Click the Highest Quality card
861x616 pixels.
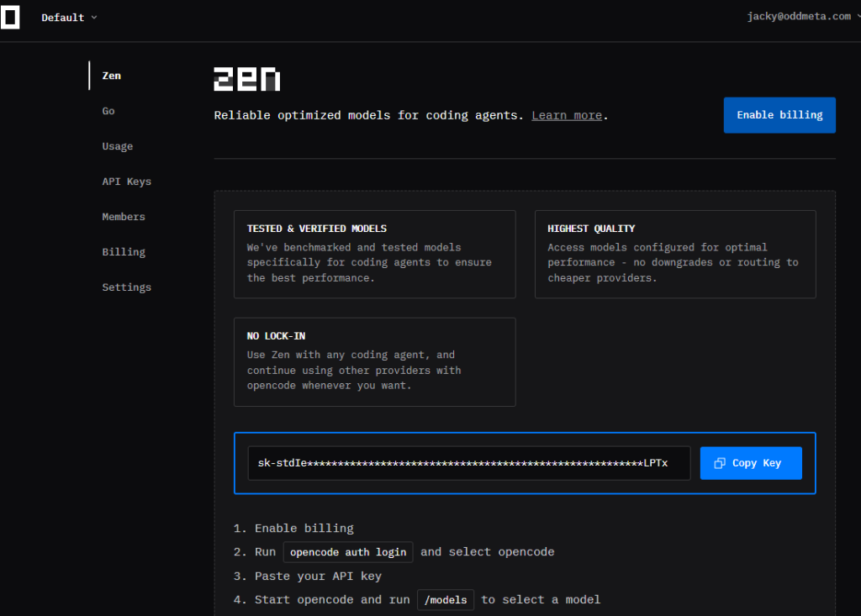tap(675, 254)
